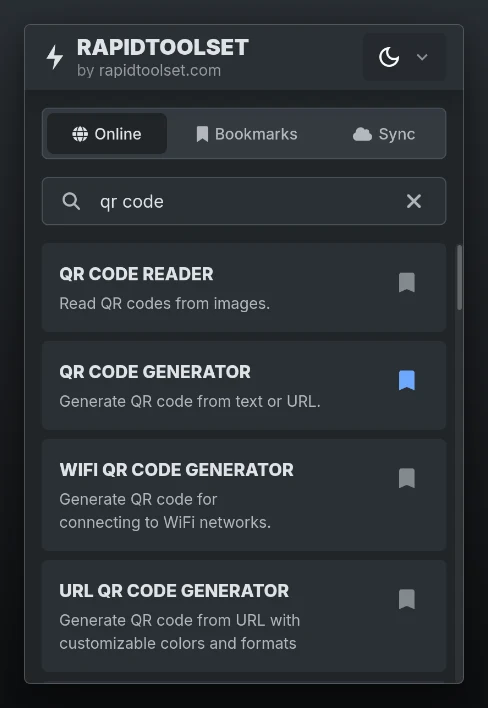Click the RapidToolset lightning bolt logo
This screenshot has width=488, height=708.
(55, 57)
